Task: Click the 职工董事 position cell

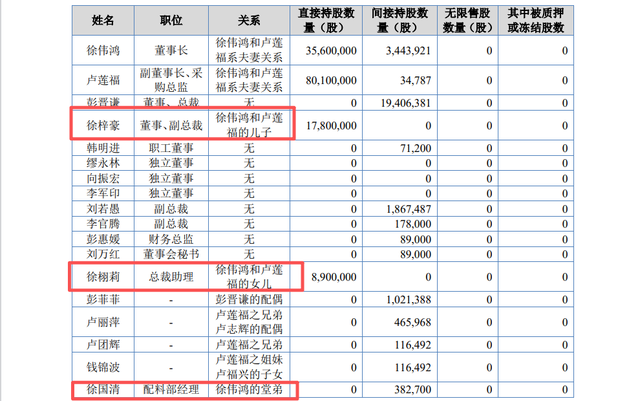Action: (x=171, y=148)
